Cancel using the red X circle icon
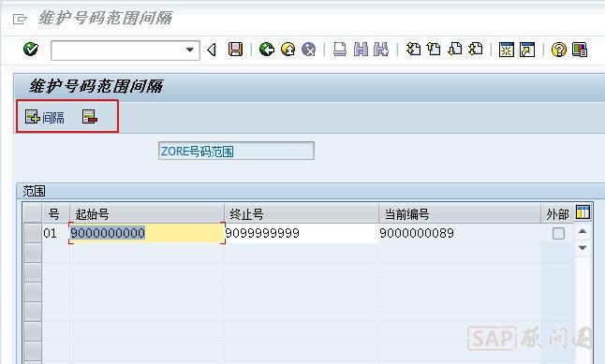 click(x=309, y=50)
